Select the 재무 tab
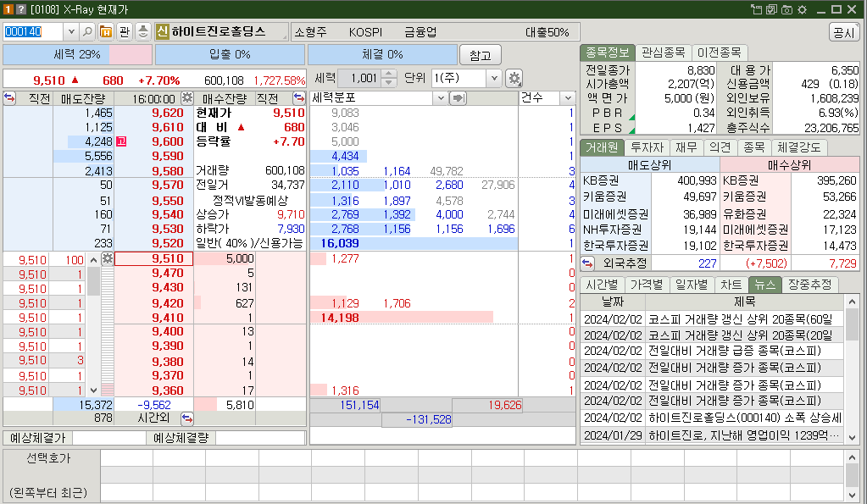This screenshot has width=867, height=504. [x=686, y=147]
